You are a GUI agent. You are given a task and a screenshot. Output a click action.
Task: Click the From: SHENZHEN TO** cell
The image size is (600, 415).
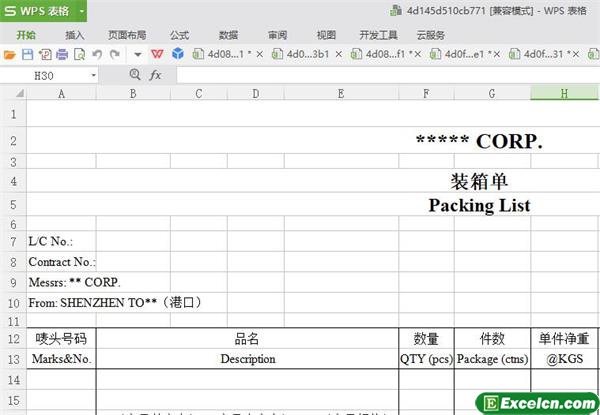115,303
